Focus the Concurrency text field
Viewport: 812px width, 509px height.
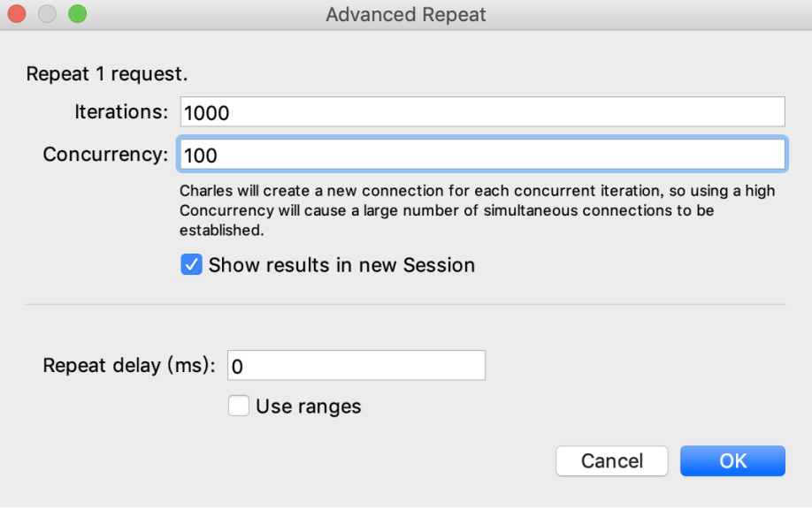482,154
